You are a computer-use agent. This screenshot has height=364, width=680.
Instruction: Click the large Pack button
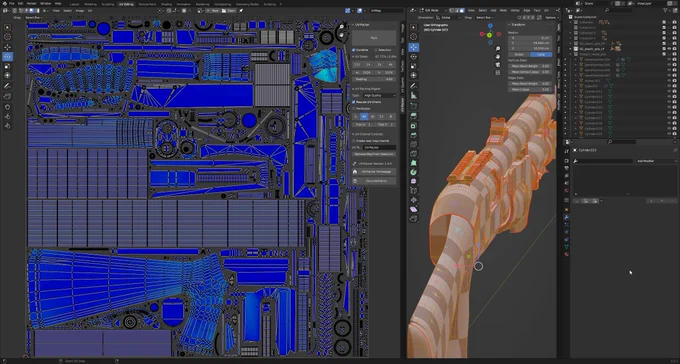coord(374,38)
